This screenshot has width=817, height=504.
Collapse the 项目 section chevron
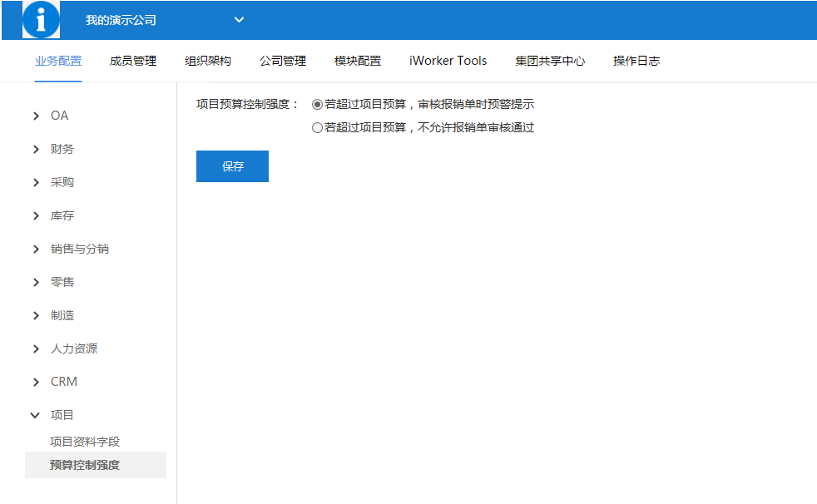point(35,416)
